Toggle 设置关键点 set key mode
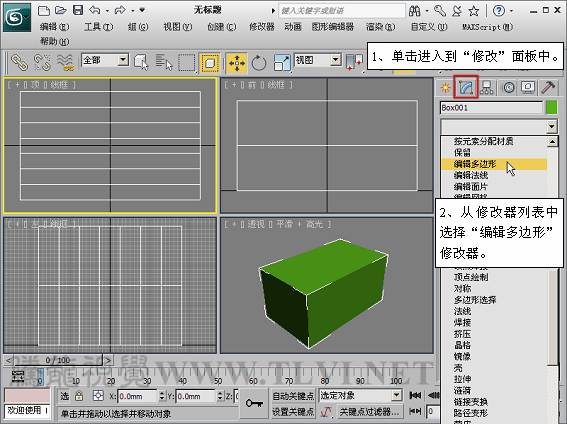567x424 pixels. (x=293, y=411)
